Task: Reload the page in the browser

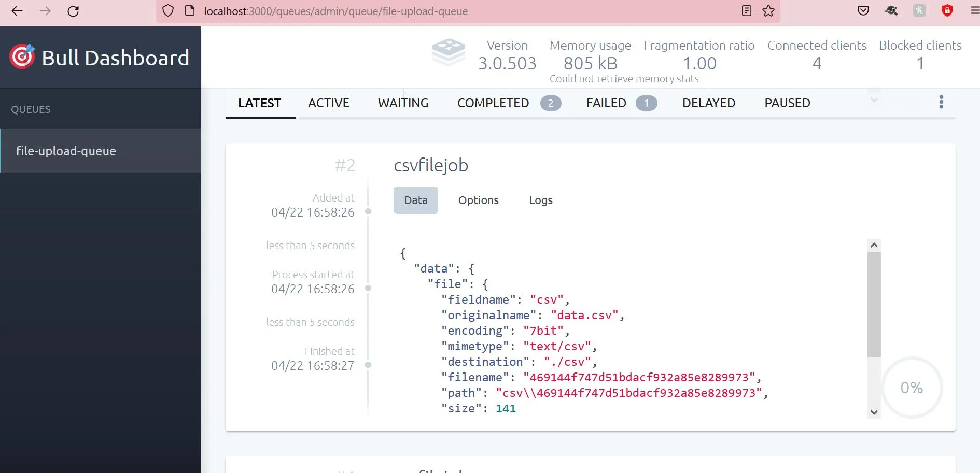Action: tap(73, 11)
